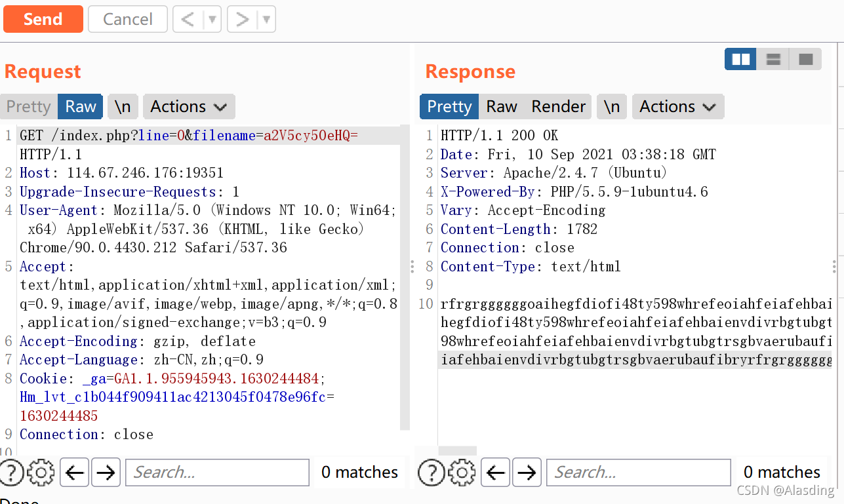
Task: Open the Response Actions dropdown
Action: coord(678,106)
